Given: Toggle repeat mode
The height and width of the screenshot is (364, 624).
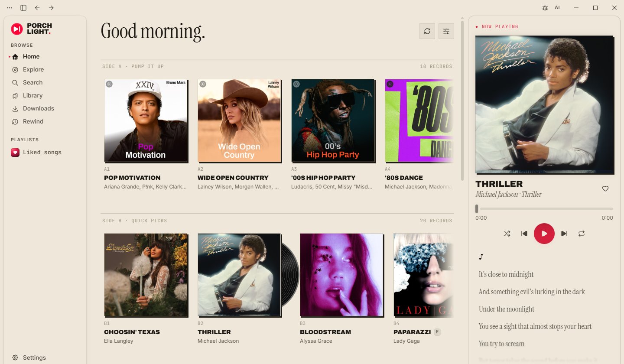Looking at the screenshot, I should tap(582, 234).
